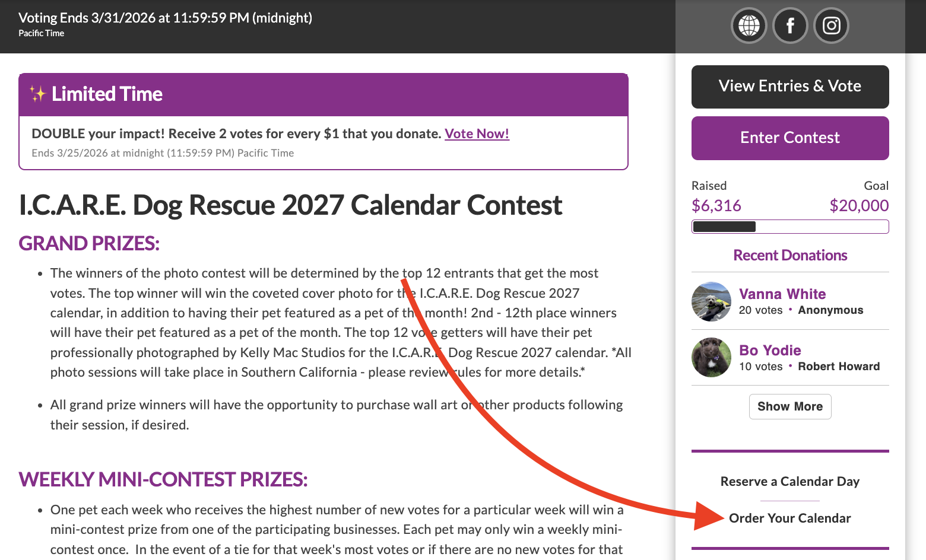Open the Facebook page icon
Image resolution: width=926 pixels, height=560 pixels.
point(790,26)
